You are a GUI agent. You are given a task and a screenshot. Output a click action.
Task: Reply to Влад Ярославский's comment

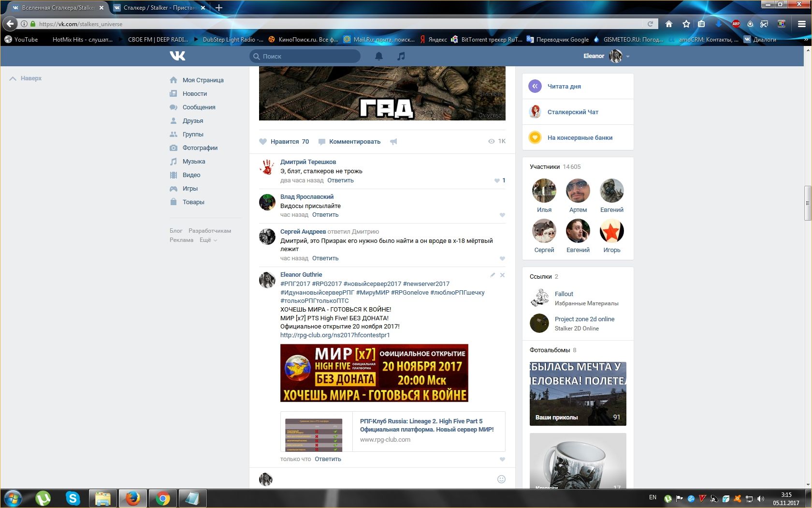tap(325, 215)
